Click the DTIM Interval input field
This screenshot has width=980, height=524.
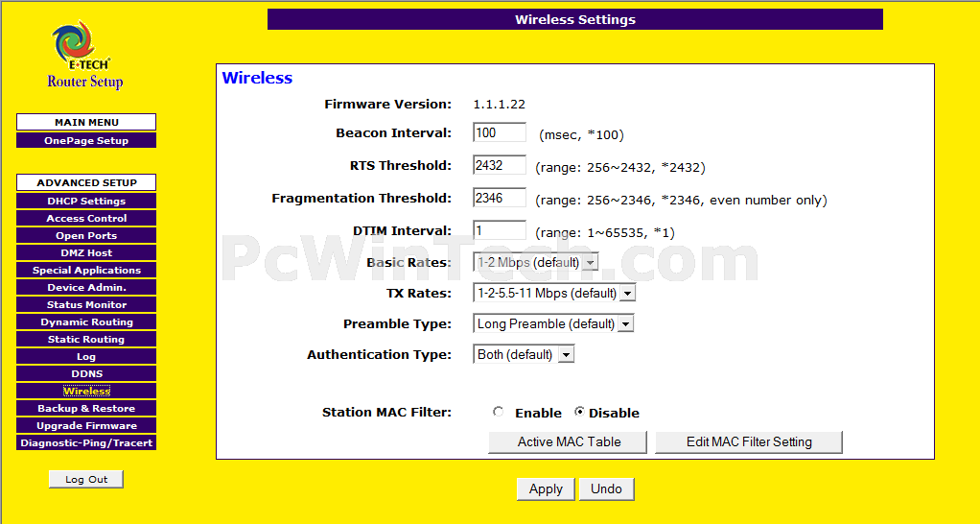click(500, 230)
